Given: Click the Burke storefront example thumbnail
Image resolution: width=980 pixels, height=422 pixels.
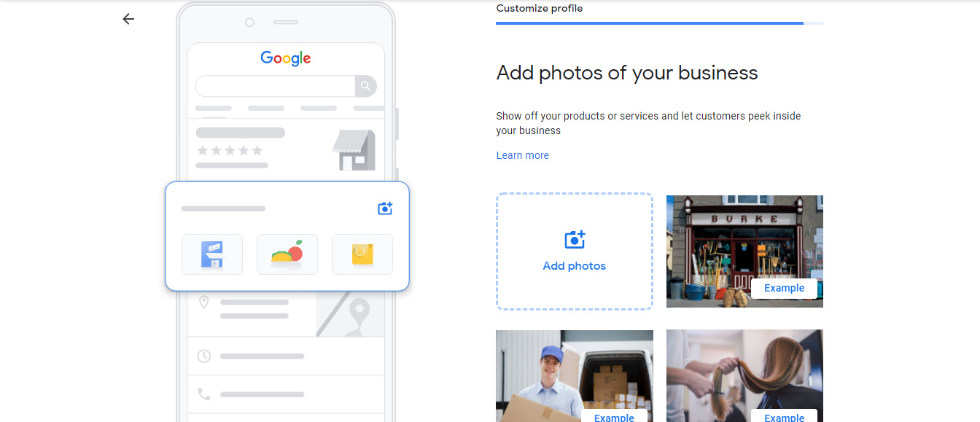Looking at the screenshot, I should (744, 241).
